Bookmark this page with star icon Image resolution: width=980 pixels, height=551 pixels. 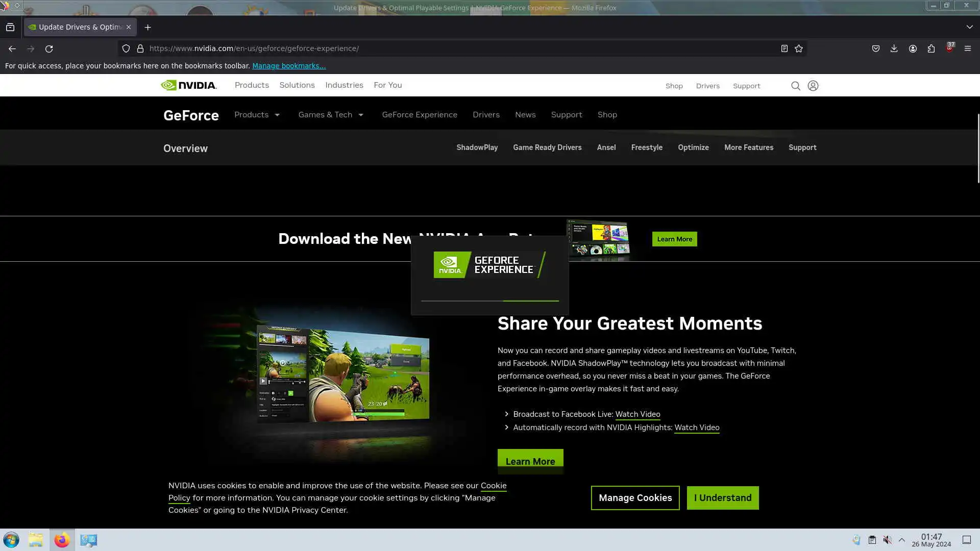tap(799, 48)
